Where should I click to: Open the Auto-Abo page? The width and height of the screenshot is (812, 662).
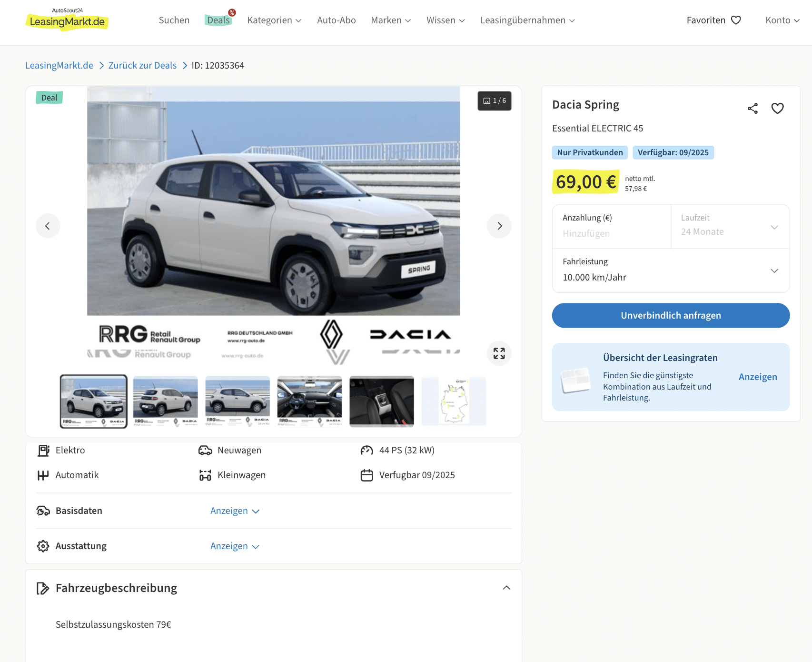[337, 20]
